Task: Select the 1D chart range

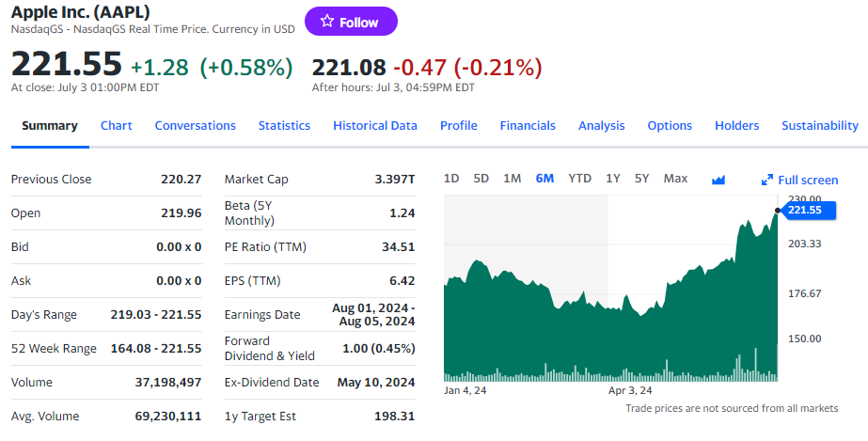Action: coord(451,178)
